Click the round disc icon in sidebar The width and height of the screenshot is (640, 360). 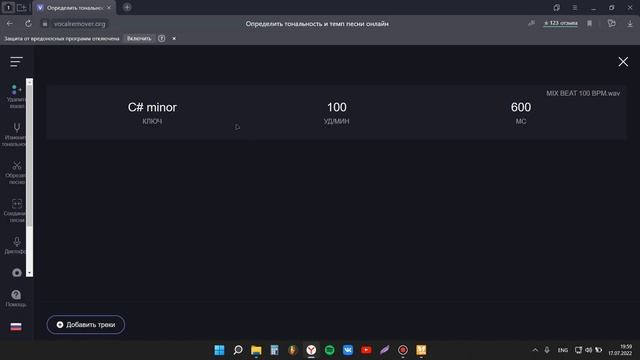pos(17,273)
